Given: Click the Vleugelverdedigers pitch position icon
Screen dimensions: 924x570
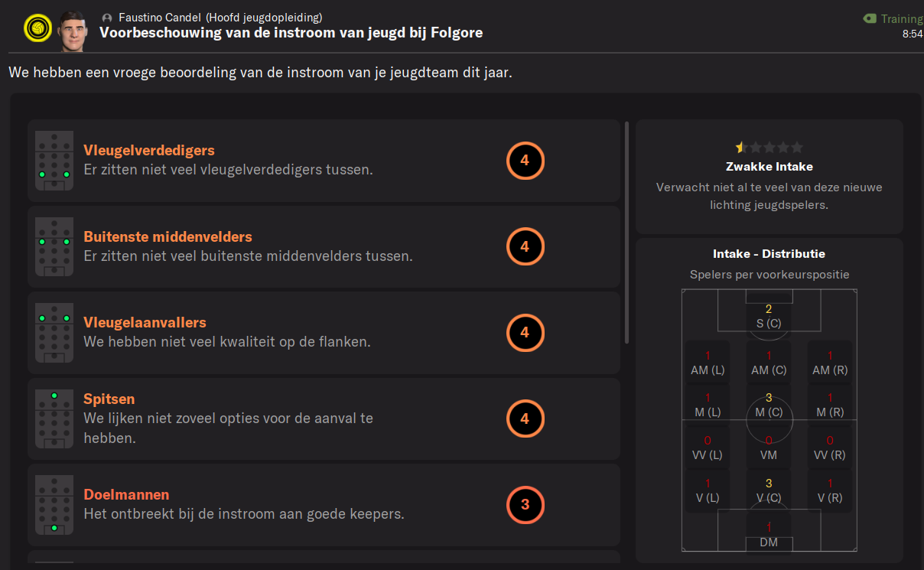Looking at the screenshot, I should 54,161.
